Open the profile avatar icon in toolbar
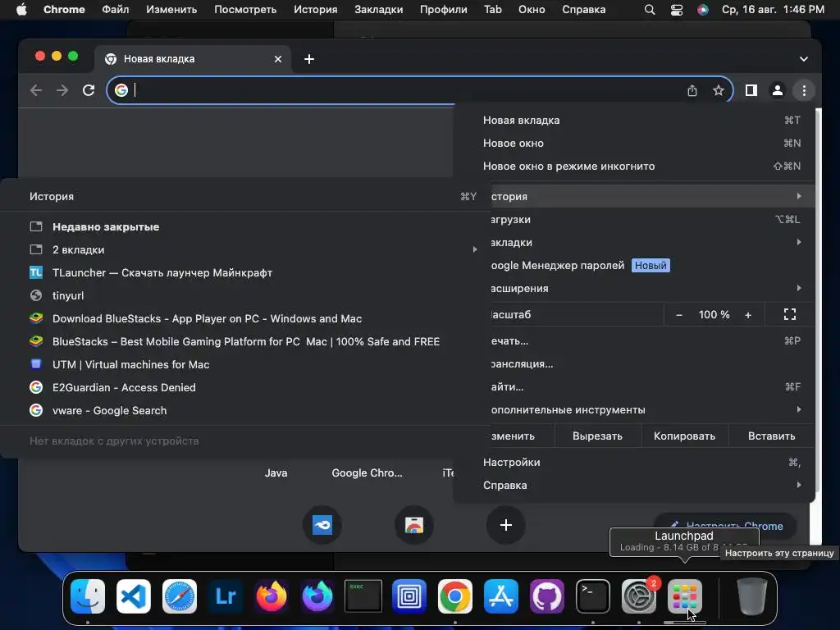This screenshot has height=630, width=840. [x=778, y=90]
